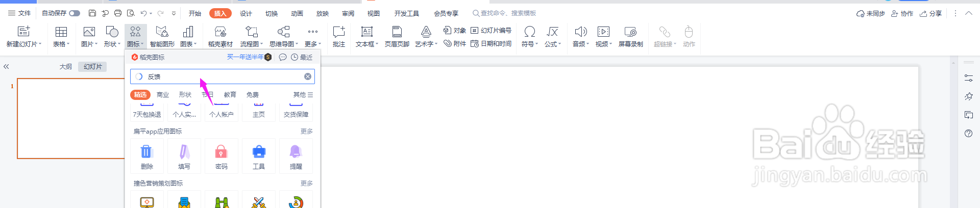The width and height of the screenshot is (980, 208).
Task: Open the 文件 file menu
Action: [x=19, y=13]
